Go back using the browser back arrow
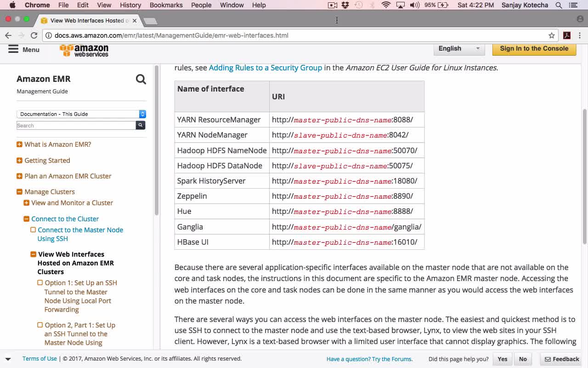 (8, 35)
